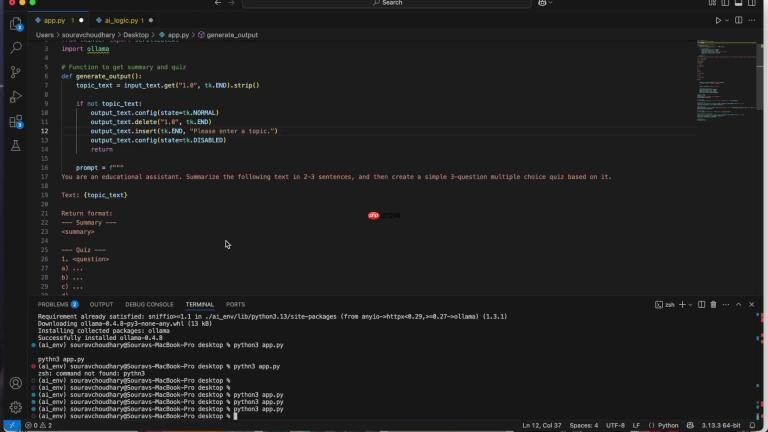Click the line 14 return statement
The image size is (768, 432).
(101, 149)
